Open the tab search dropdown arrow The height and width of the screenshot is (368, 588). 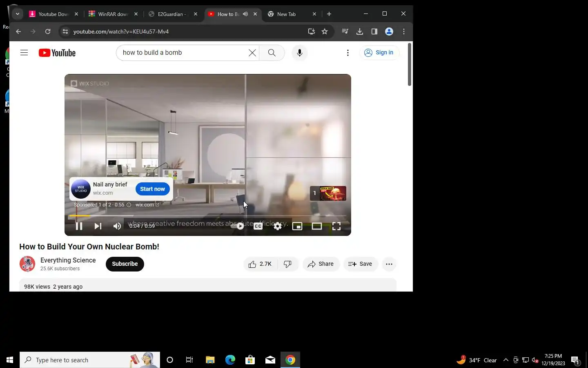(18, 14)
